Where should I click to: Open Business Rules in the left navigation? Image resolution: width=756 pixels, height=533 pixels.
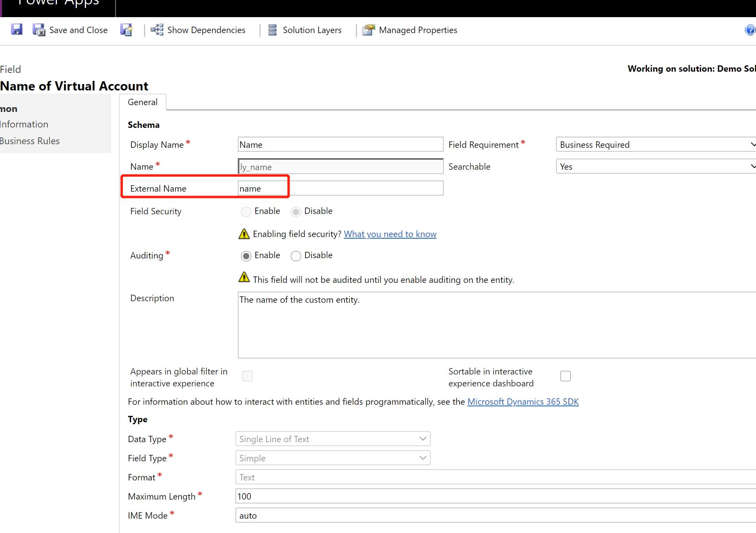pyautogui.click(x=30, y=141)
